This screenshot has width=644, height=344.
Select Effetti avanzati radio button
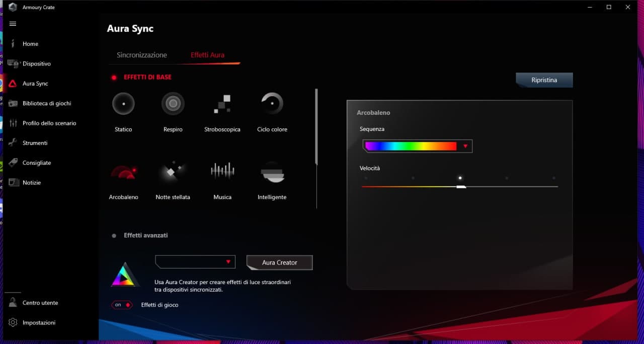coord(114,236)
